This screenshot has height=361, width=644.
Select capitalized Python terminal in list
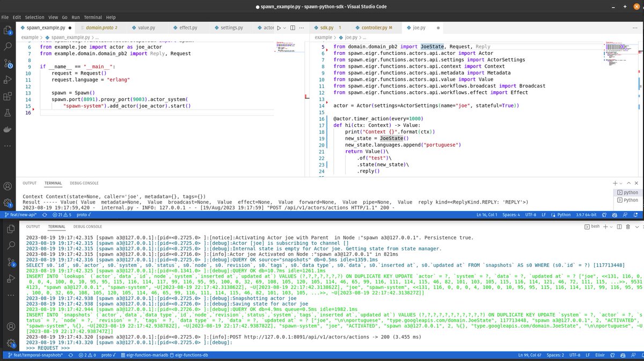click(627, 200)
